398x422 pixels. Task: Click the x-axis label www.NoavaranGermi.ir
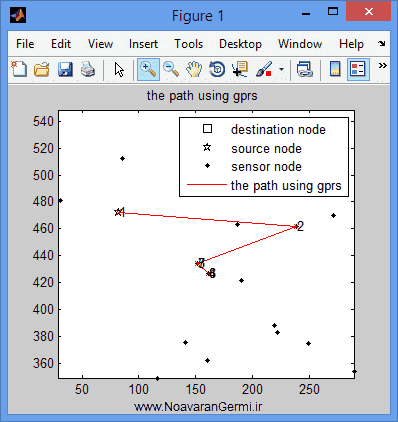(198, 407)
